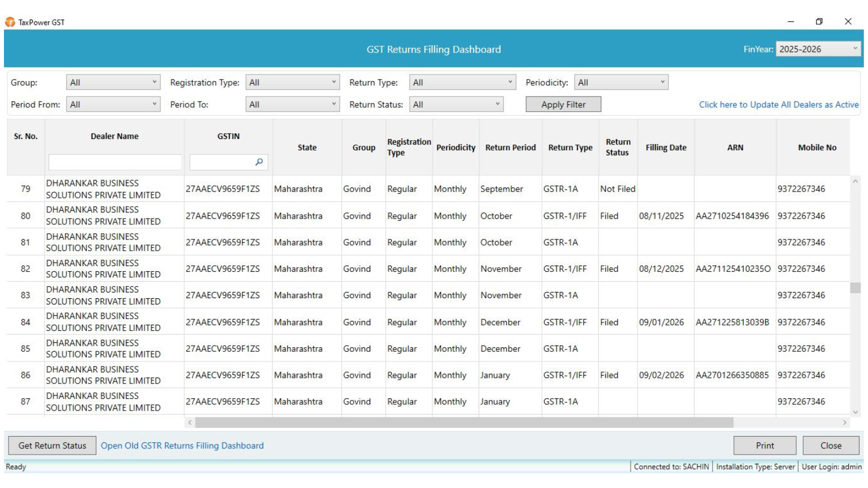The image size is (868, 488).
Task: Click the Close button at bottom
Action: pos(831,446)
